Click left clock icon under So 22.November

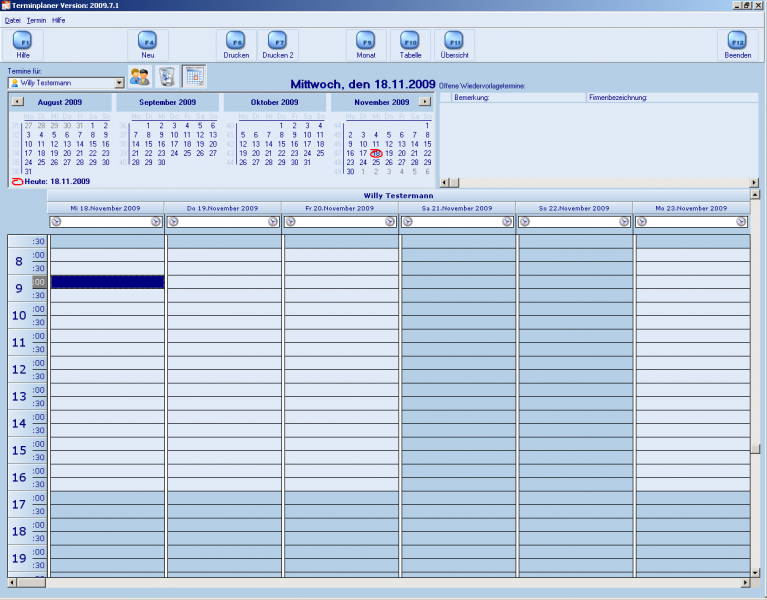(x=525, y=222)
